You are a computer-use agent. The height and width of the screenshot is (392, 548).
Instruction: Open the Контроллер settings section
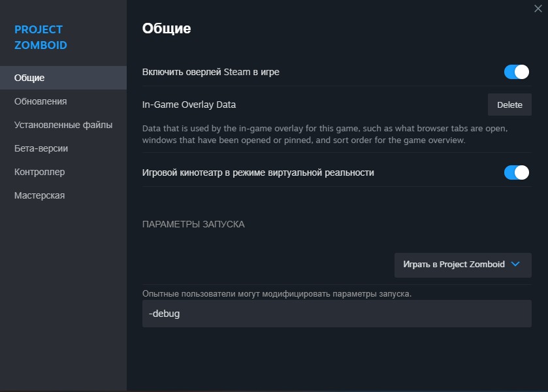[x=39, y=172]
